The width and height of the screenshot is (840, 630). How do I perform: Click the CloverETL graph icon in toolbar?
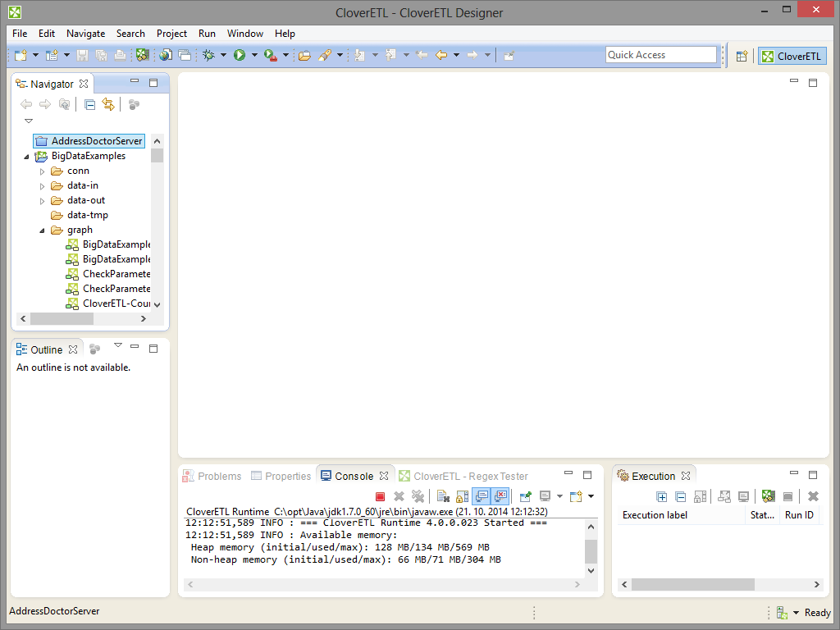pos(142,55)
